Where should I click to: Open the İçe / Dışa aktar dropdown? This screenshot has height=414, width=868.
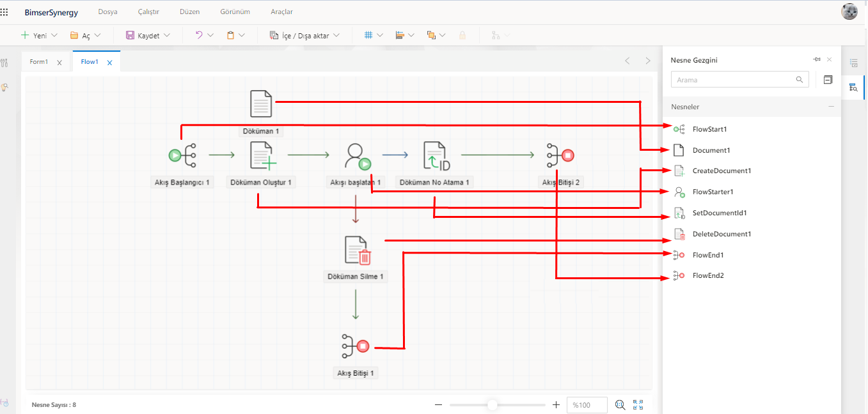[336, 36]
